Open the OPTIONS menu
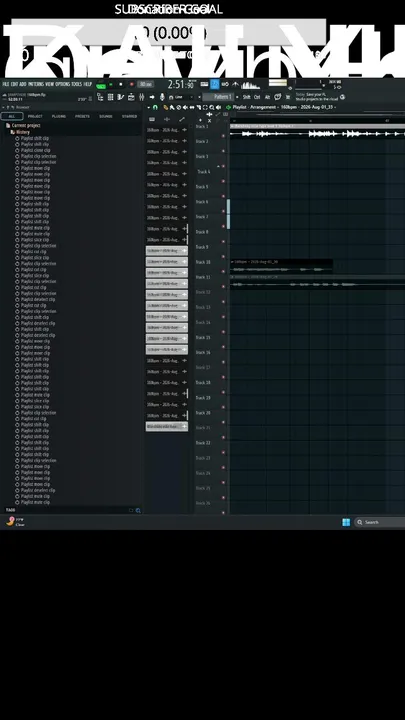Screen dimensions: 405x720 coord(62,84)
